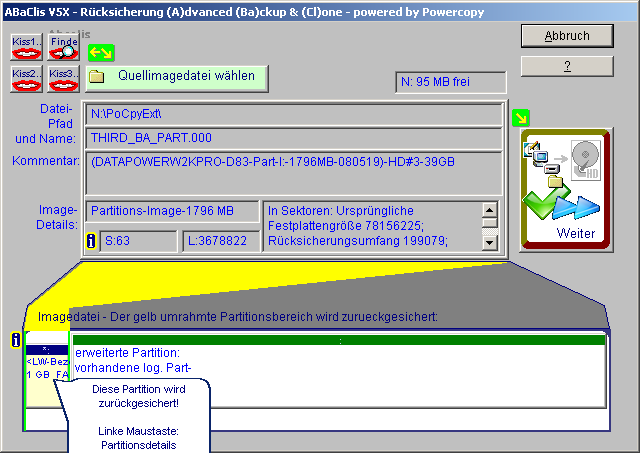Click the green diagonal arrow icon above Weiter

(x=520, y=118)
